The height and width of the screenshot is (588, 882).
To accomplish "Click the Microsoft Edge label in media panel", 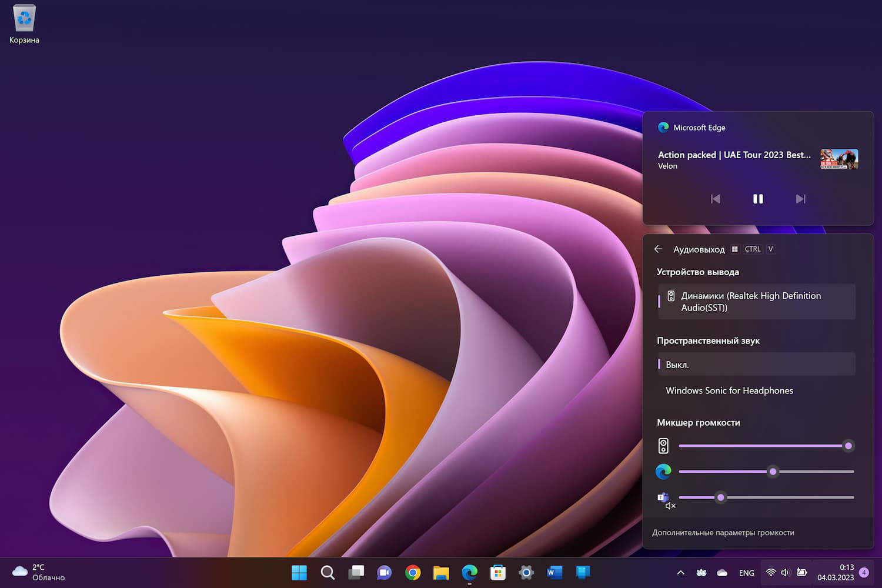I will (699, 128).
